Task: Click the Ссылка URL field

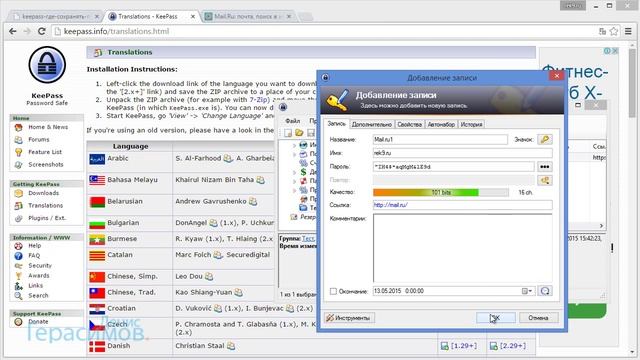Action: tap(462, 205)
